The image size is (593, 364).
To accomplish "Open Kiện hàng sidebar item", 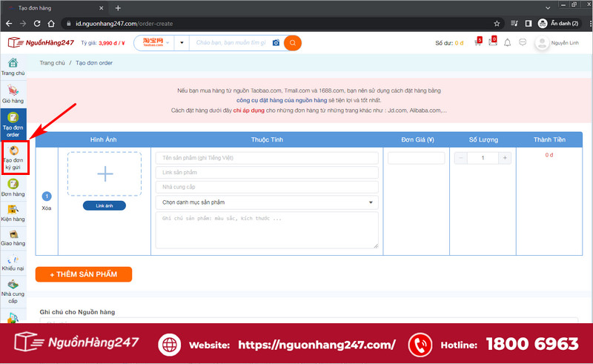I will pos(13,213).
